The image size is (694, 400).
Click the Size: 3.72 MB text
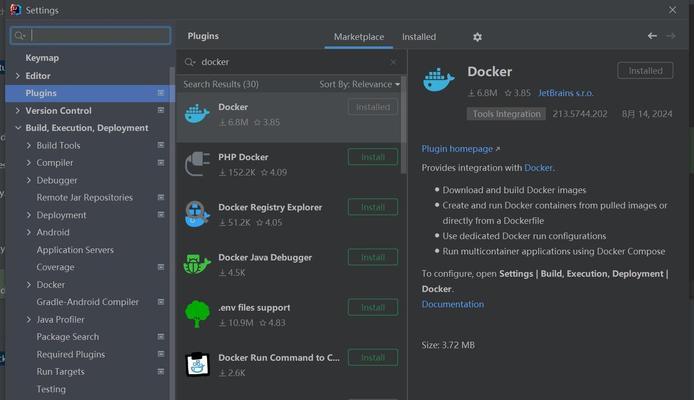(448, 345)
